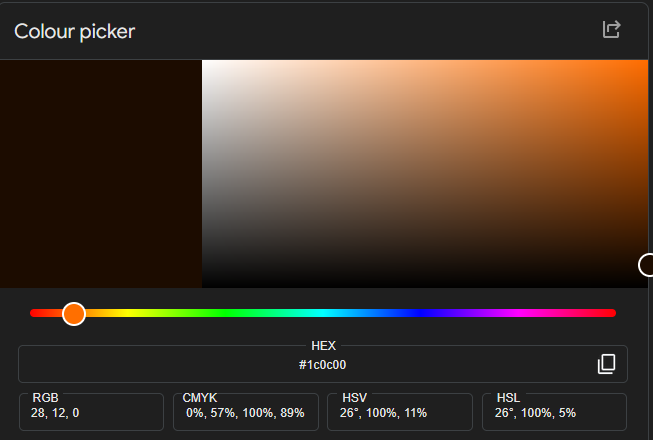This screenshot has height=440, width=653.
Task: Click the hue rainbow slider track
Action: tap(323, 313)
